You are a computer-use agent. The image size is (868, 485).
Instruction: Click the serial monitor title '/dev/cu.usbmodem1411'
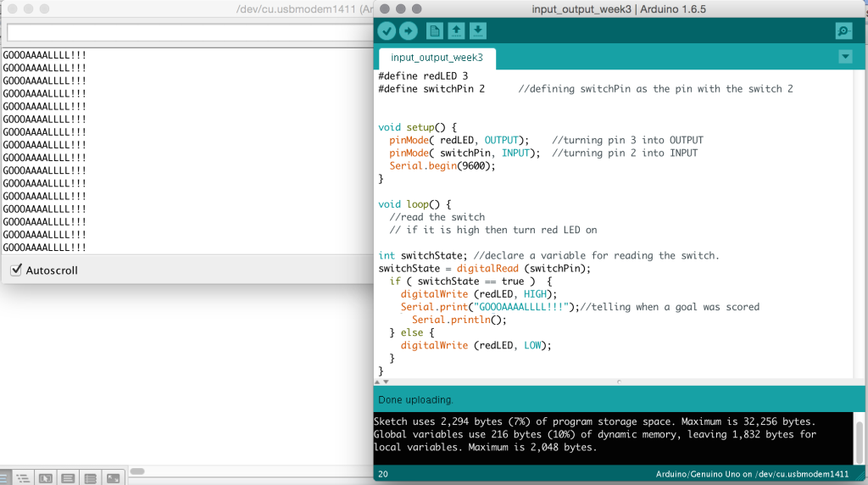coord(305,8)
